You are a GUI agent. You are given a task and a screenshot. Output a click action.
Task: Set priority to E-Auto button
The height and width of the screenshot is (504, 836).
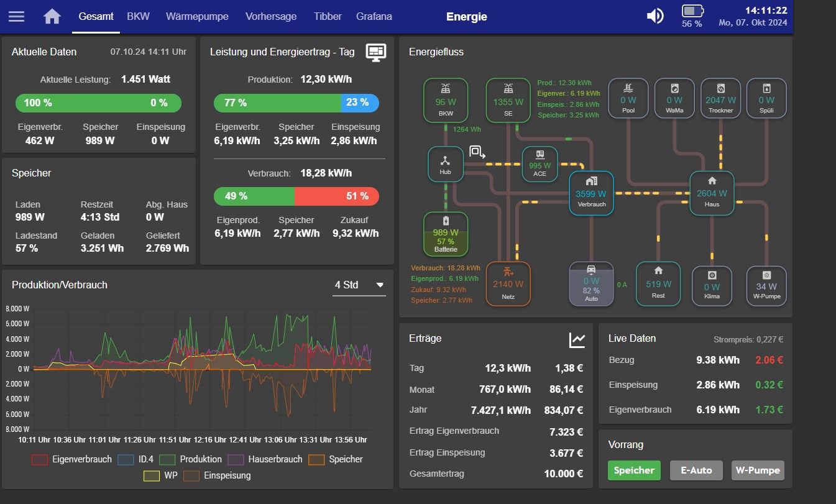coord(696,470)
